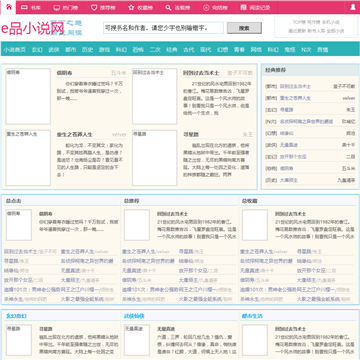The image size is (360, 360).
Task: Open the bold 回到过去当术士 title under 总推荐
Action: [172, 214]
